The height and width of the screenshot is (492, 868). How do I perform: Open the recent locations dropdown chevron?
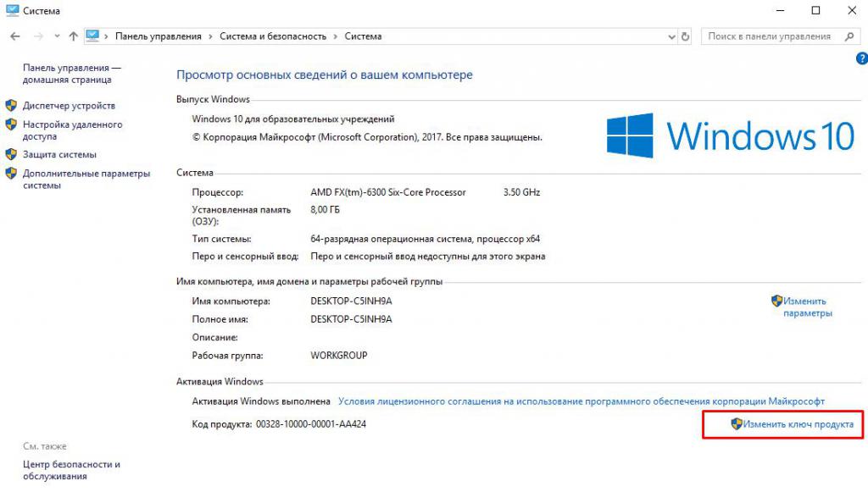57,37
